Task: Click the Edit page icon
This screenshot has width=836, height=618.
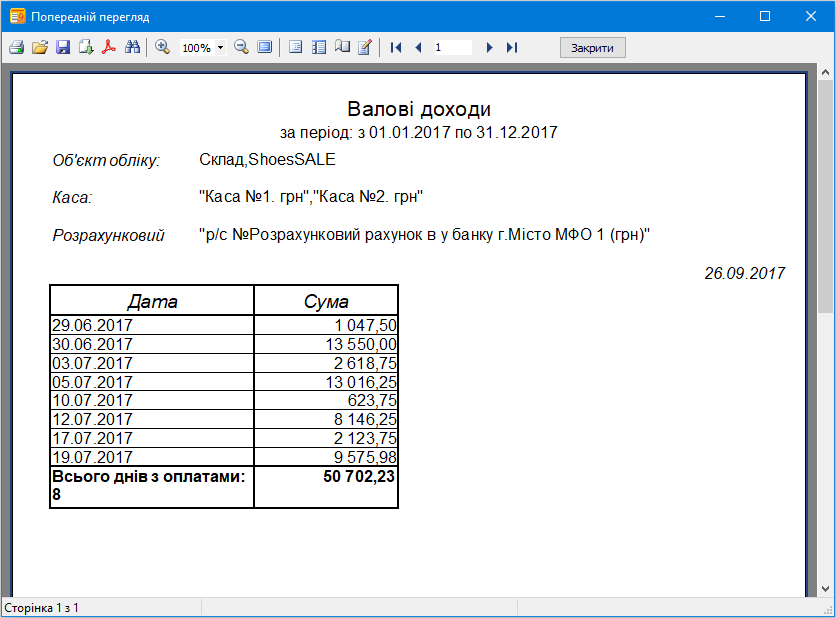Action: 365,47
